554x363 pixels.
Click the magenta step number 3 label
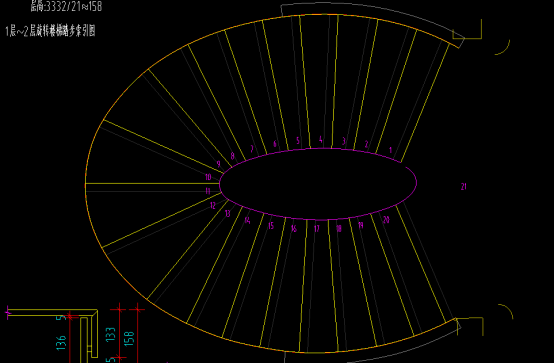tap(343, 141)
